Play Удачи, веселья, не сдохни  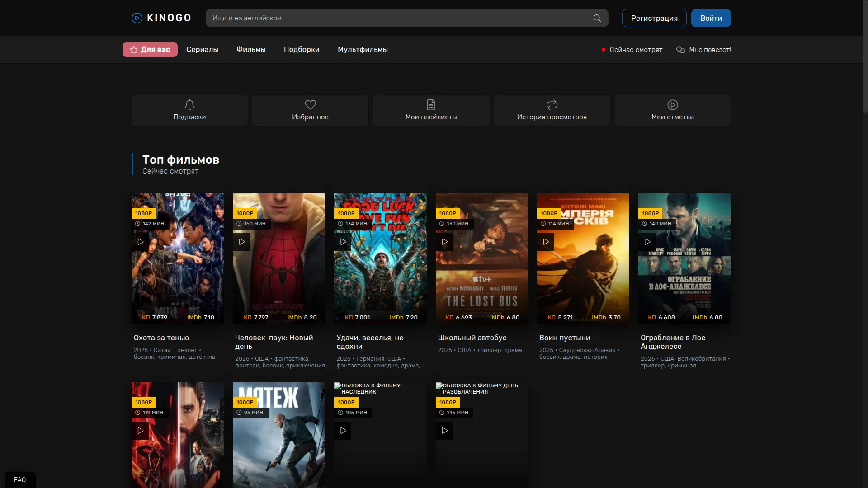(x=343, y=242)
